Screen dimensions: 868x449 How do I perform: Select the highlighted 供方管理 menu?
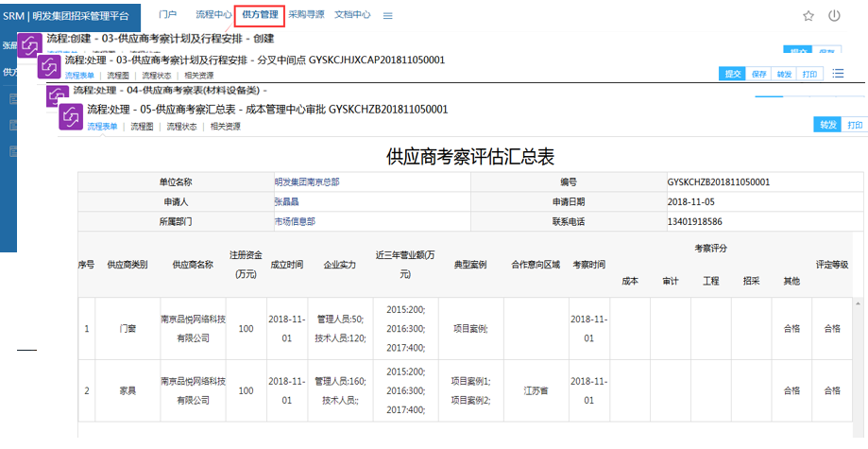tap(260, 15)
